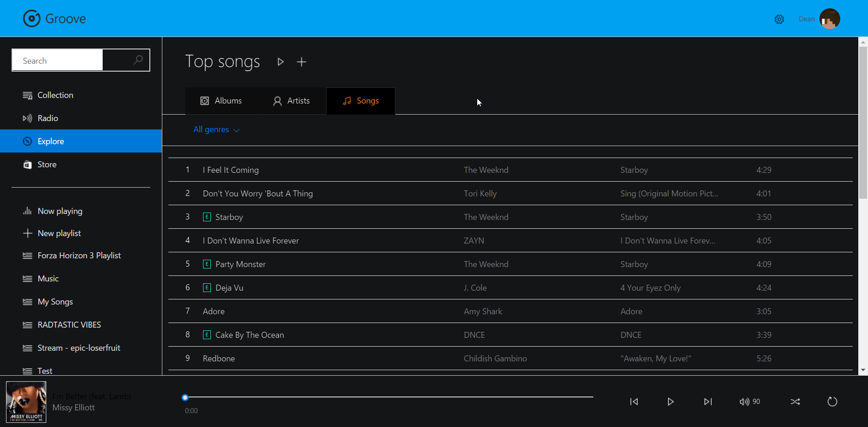Open Radio in the sidebar
868x427 pixels.
coord(81,118)
